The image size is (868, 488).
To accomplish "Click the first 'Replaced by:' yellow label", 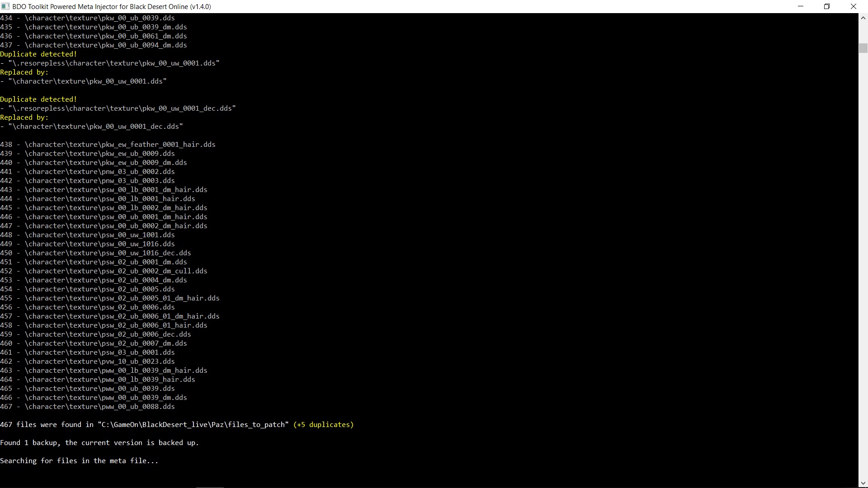I will pos(24,72).
